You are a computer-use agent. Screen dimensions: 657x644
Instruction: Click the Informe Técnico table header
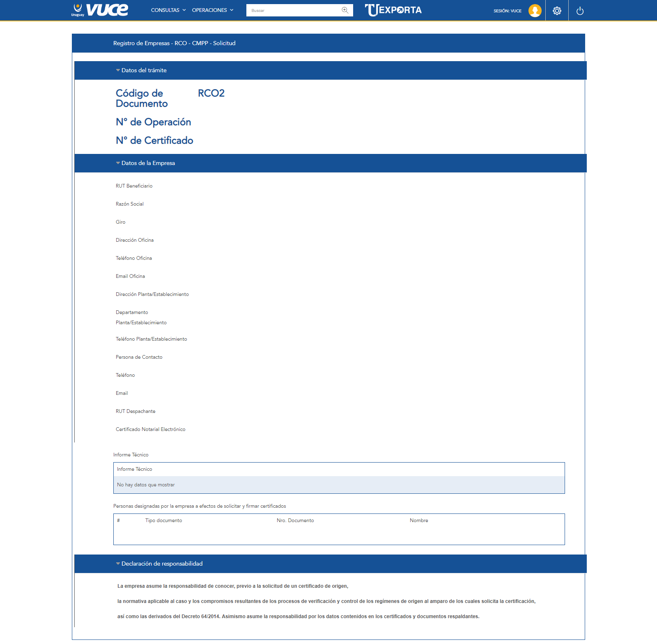click(134, 469)
